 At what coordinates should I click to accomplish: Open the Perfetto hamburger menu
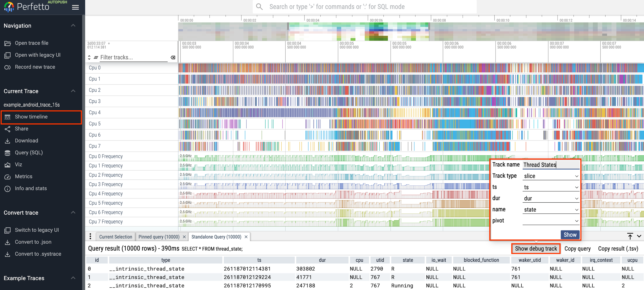coord(75,7)
